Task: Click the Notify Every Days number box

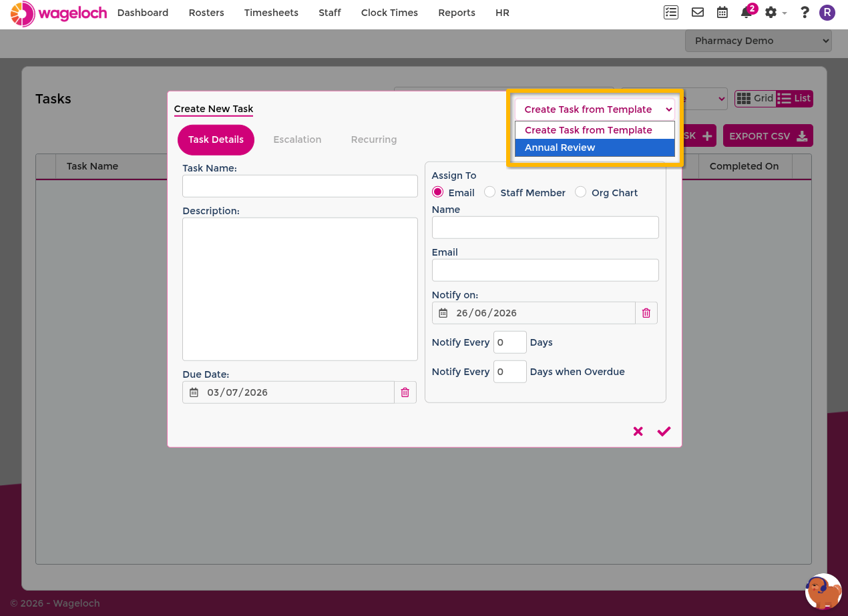Action: 510,342
